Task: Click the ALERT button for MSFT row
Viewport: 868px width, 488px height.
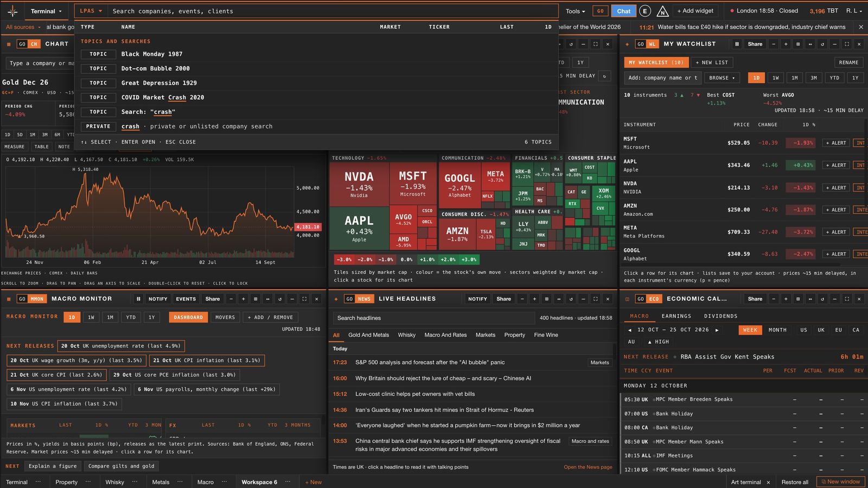Action: point(835,143)
